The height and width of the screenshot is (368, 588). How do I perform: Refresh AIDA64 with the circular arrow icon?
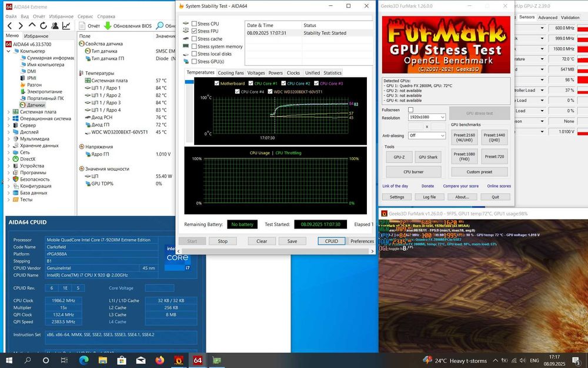click(x=44, y=25)
